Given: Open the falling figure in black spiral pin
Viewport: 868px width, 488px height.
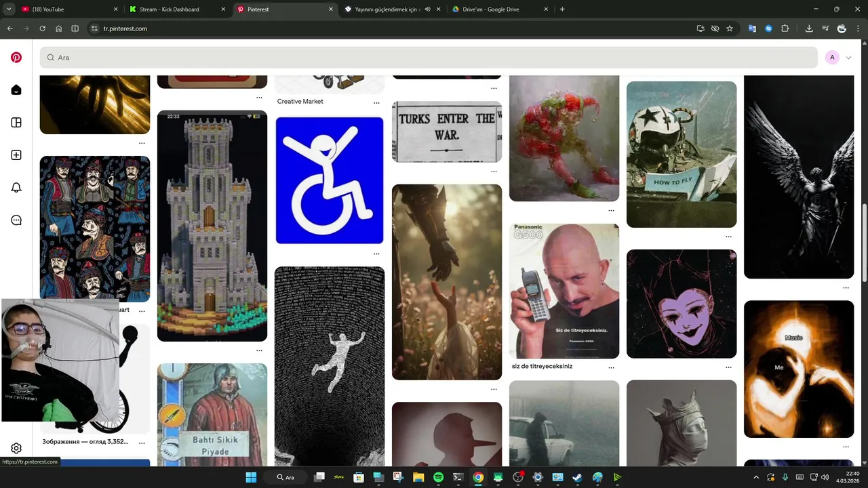Looking at the screenshot, I should click(330, 366).
